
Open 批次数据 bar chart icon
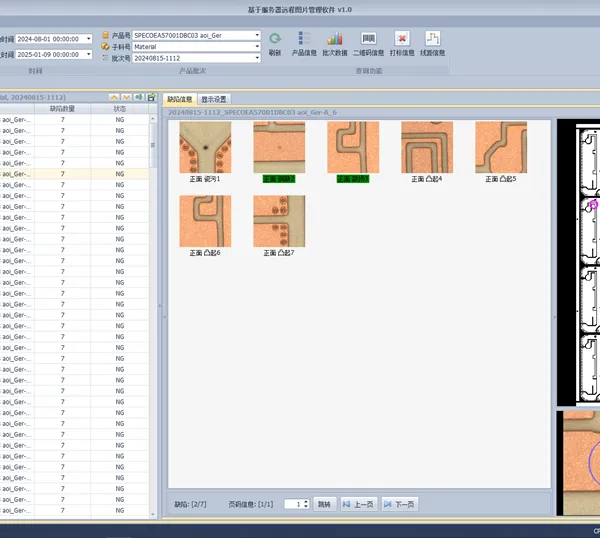tap(335, 44)
